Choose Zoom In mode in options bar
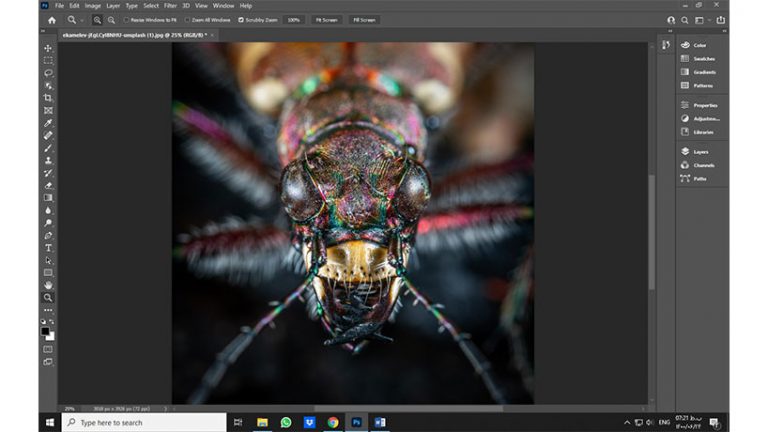The image size is (768, 432). 97,20
